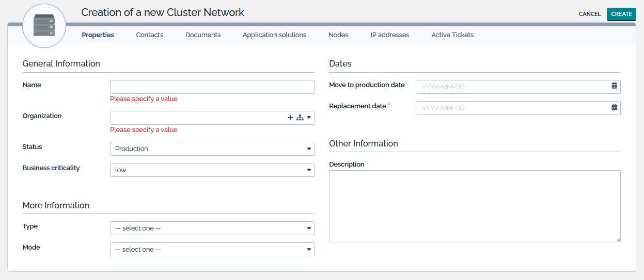Viewport: 644px width, 280px height.
Task: Grab the Description textarea resize handle
Action: point(618,239)
